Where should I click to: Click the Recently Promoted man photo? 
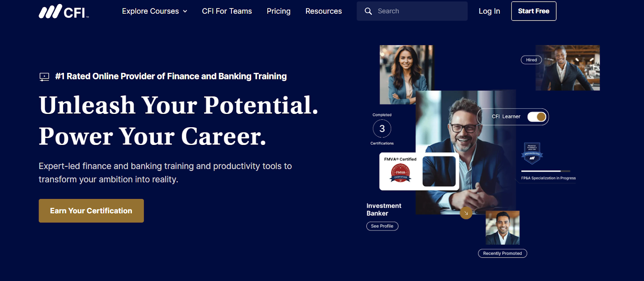[503, 227]
